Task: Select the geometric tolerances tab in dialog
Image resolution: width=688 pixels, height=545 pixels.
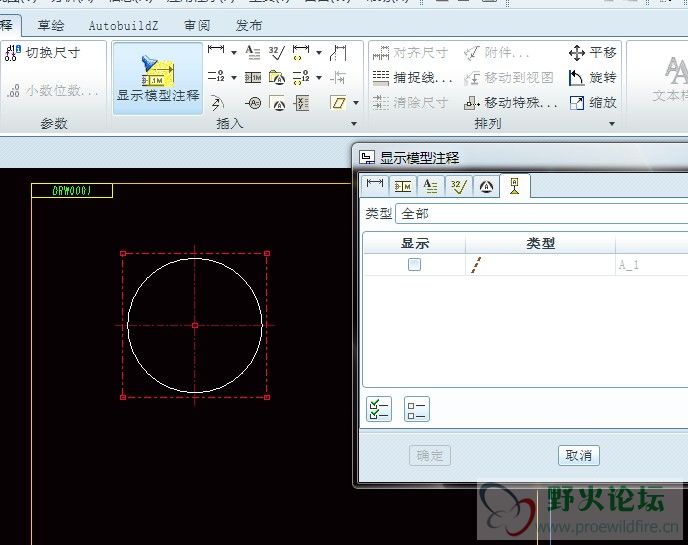Action: 402,186
